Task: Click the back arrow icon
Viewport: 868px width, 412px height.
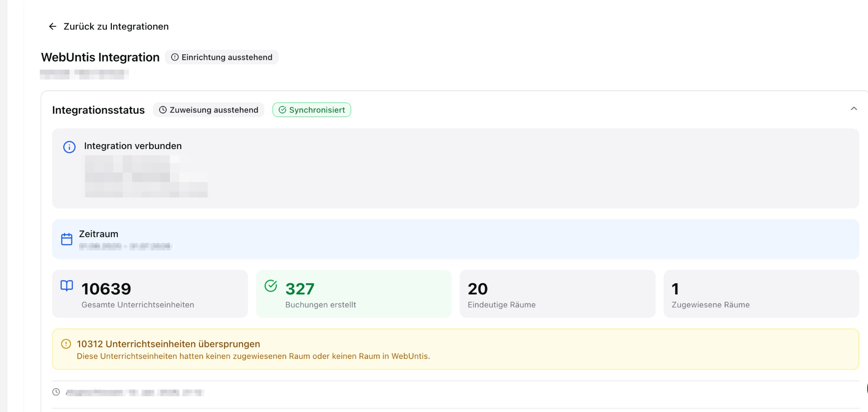Action: pos(53,26)
